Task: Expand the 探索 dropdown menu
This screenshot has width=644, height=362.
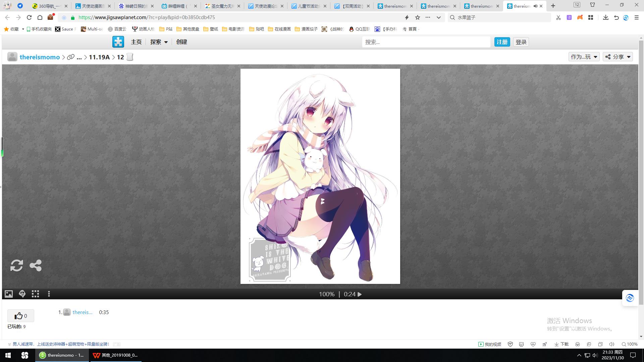Action: [159, 42]
